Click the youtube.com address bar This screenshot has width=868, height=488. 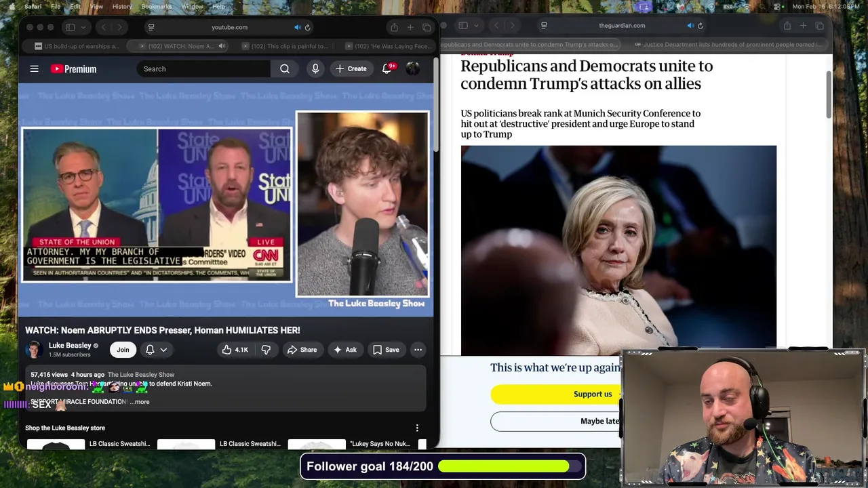pos(229,27)
